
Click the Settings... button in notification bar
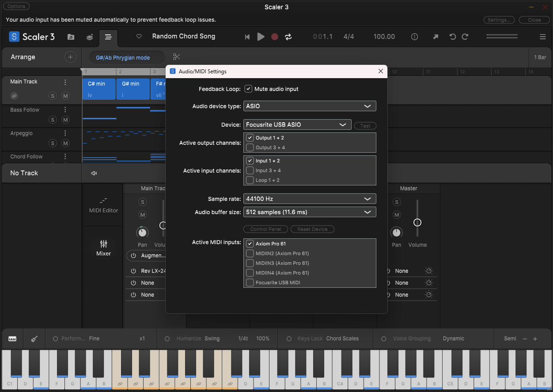(x=499, y=20)
